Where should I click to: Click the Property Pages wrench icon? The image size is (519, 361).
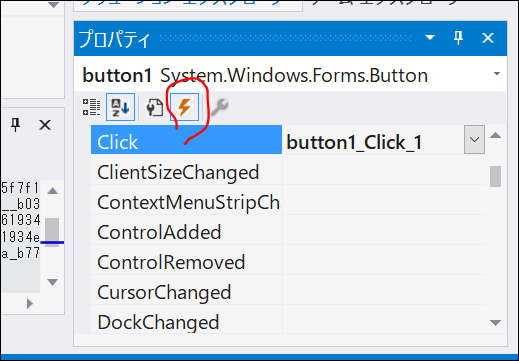click(220, 107)
